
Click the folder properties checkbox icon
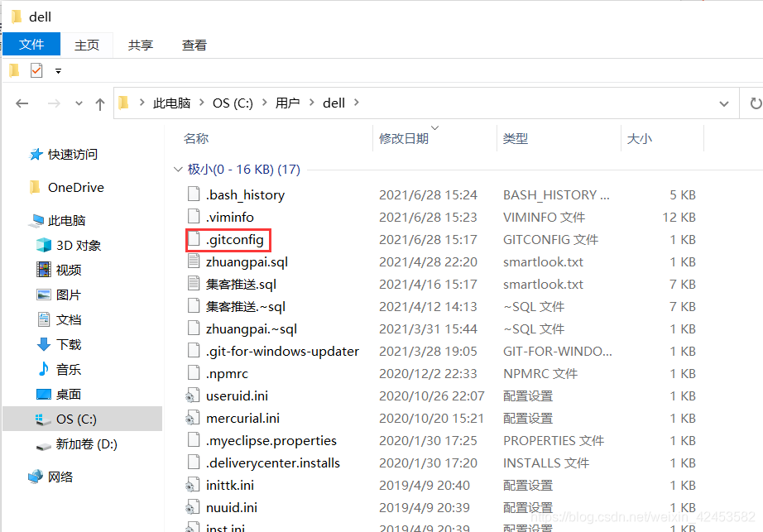(x=36, y=70)
